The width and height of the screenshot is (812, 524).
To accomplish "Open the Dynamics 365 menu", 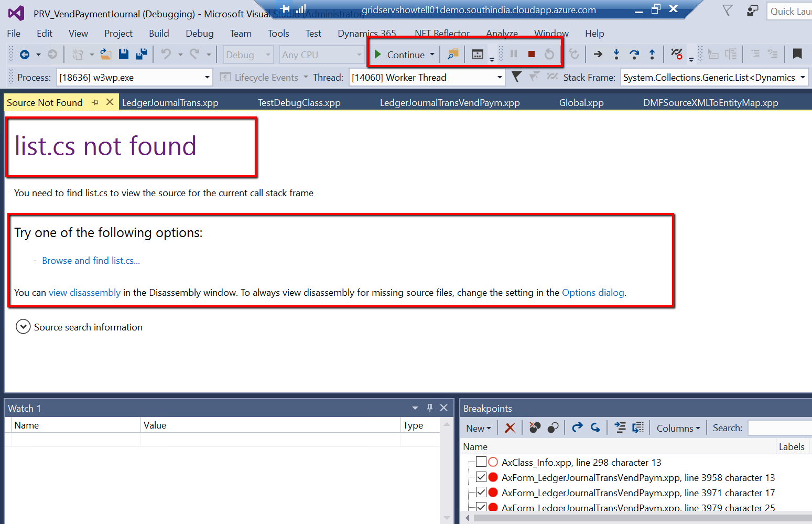I will (x=367, y=33).
